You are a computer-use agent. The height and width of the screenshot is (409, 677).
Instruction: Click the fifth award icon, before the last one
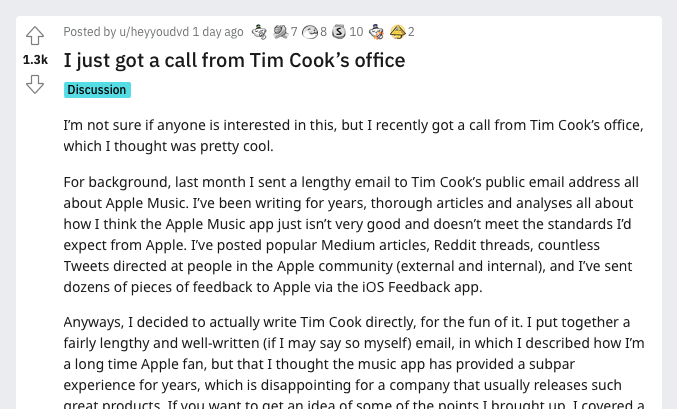click(376, 32)
